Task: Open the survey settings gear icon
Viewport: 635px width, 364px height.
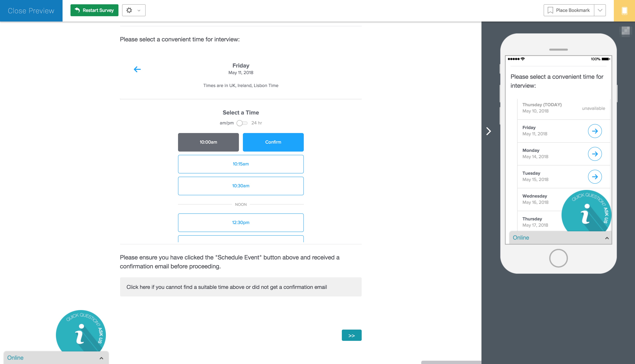Action: (129, 10)
